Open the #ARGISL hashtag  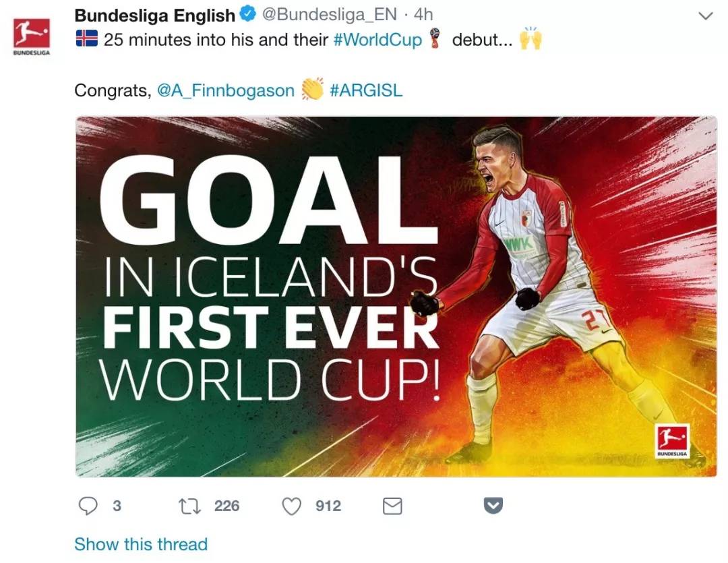366,90
